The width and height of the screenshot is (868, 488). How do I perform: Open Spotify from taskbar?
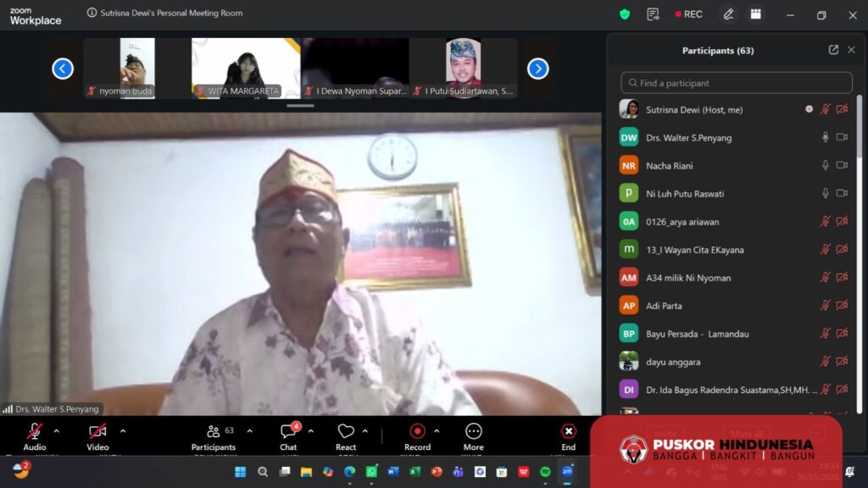(545, 471)
